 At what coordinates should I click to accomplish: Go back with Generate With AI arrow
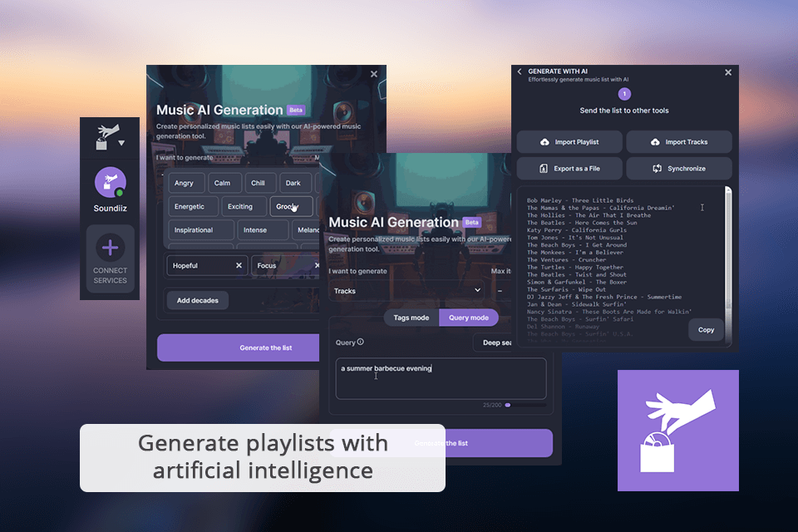(x=520, y=71)
